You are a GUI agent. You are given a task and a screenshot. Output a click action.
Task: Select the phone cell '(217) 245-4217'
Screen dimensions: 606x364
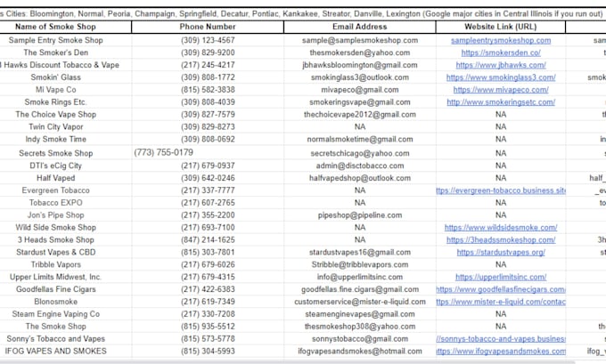[208, 65]
